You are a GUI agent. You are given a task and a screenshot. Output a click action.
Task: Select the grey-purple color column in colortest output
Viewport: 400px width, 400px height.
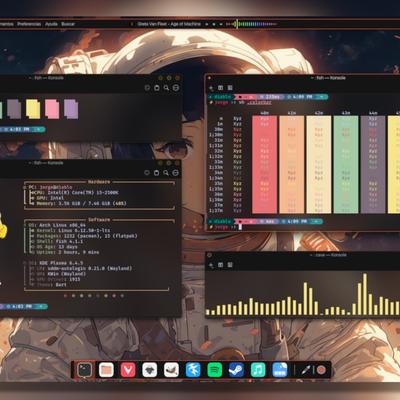click(373, 164)
